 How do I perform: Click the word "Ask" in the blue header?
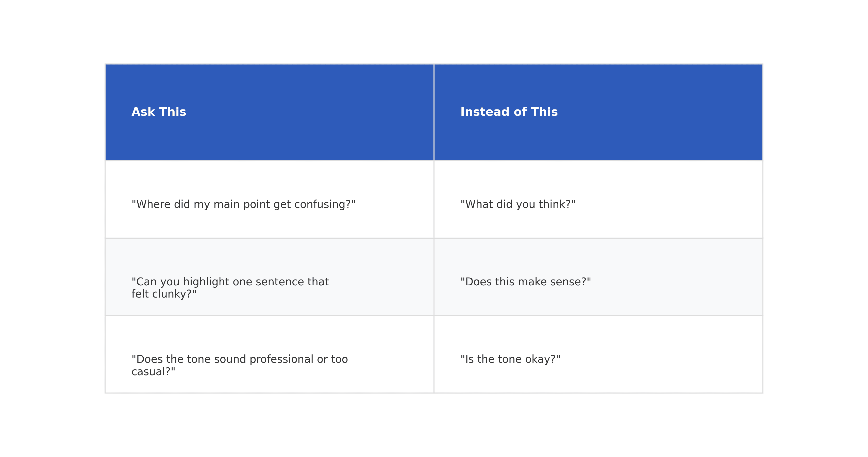143,112
